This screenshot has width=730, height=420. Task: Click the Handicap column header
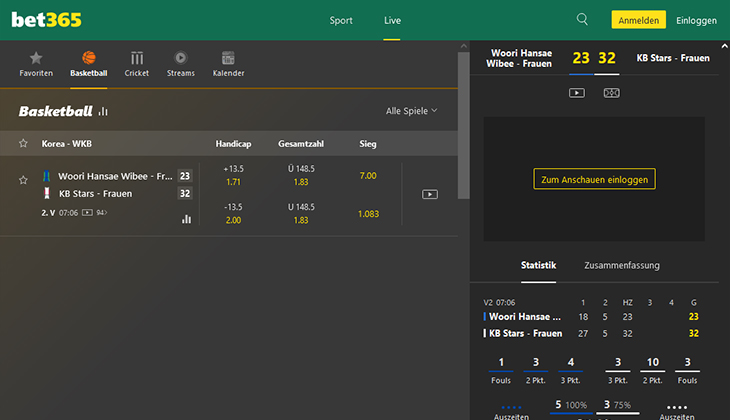point(233,144)
